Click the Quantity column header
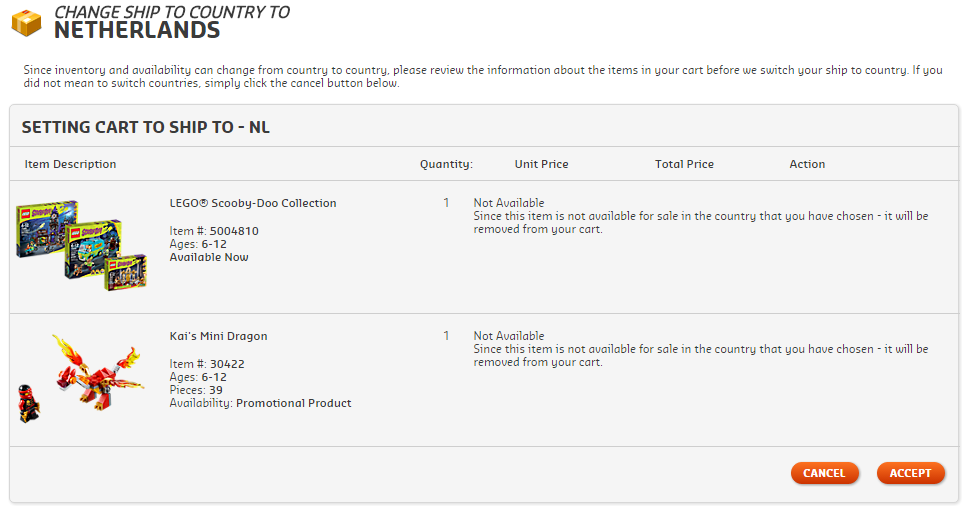The width and height of the screenshot is (969, 508). click(x=446, y=164)
